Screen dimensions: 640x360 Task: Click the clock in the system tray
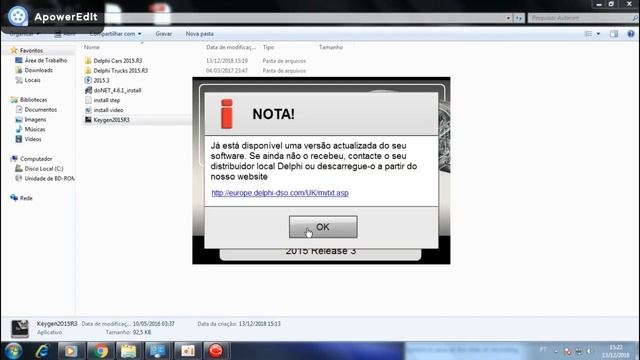tap(616, 351)
